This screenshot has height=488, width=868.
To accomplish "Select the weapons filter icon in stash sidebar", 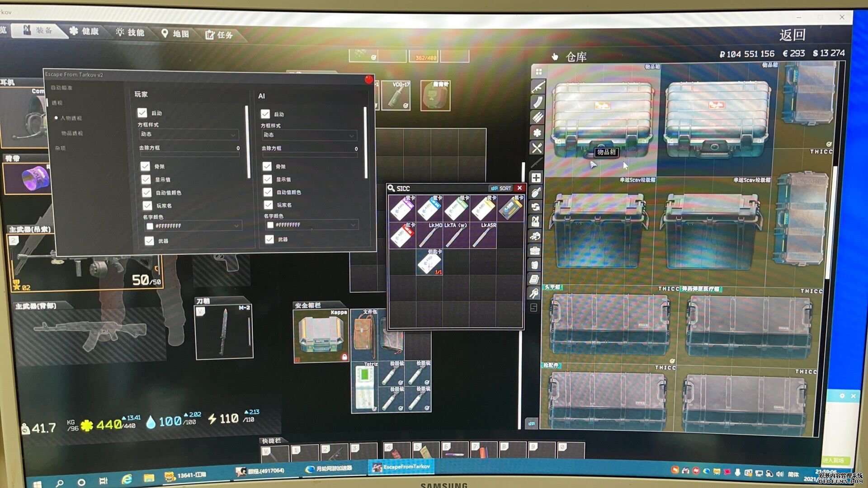I will tap(538, 86).
